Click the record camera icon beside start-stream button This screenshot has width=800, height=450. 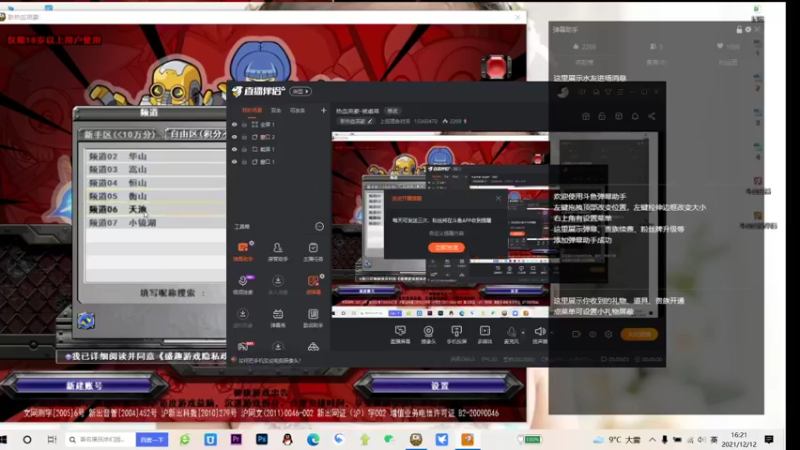pos(576,334)
